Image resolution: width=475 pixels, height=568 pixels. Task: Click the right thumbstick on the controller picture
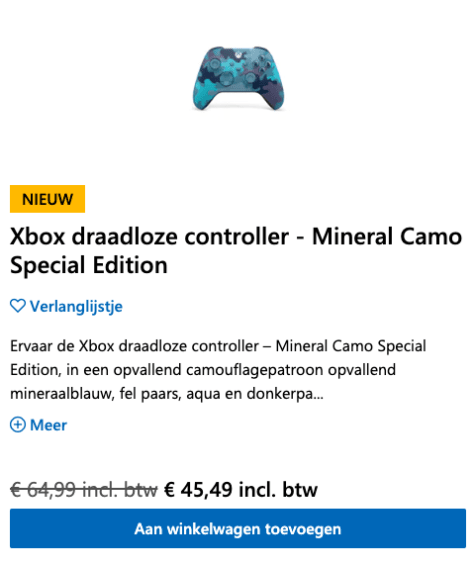[251, 77]
